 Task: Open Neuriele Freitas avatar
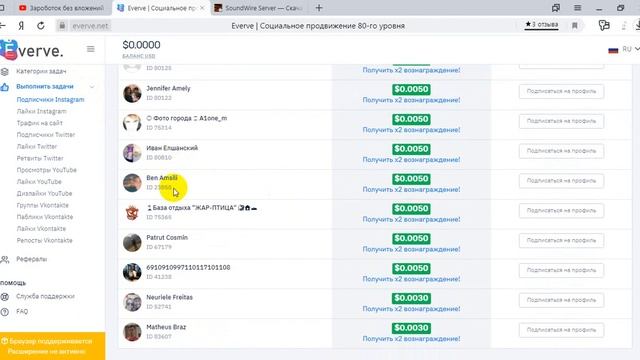pos(132,302)
